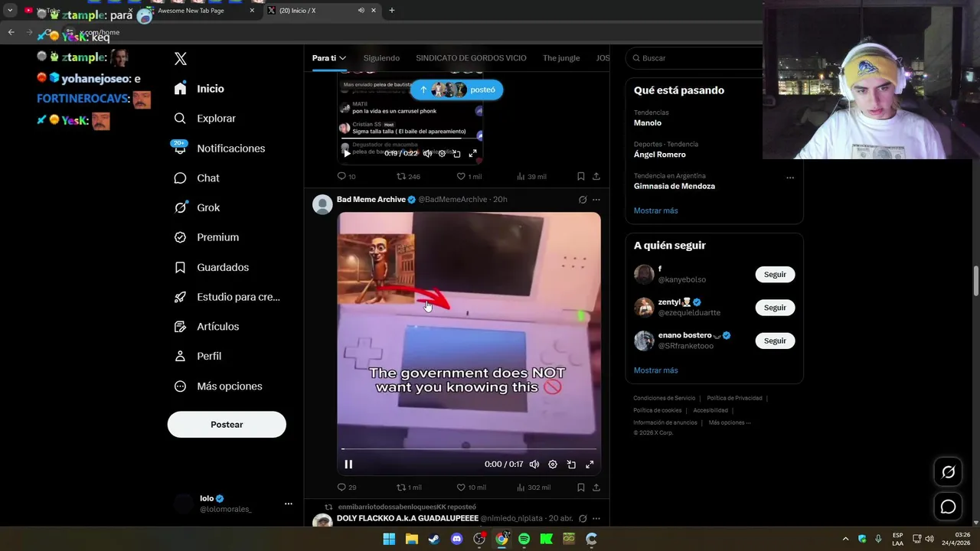View Bad Meme Archive post 302 mil views
The image size is (980, 551).
534,487
